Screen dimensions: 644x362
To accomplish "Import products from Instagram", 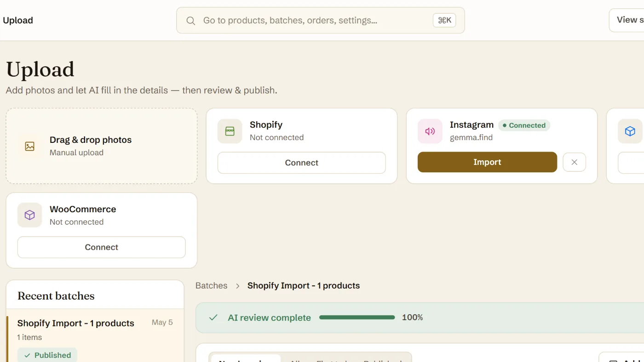I will [487, 162].
